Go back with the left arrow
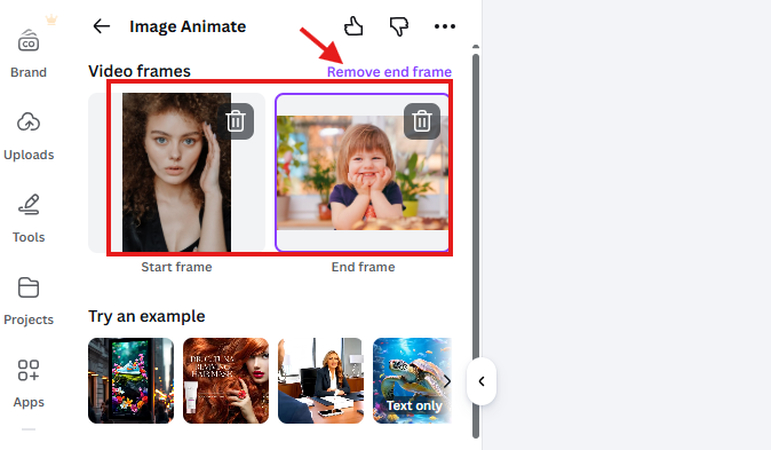771x450 pixels. coord(101,26)
